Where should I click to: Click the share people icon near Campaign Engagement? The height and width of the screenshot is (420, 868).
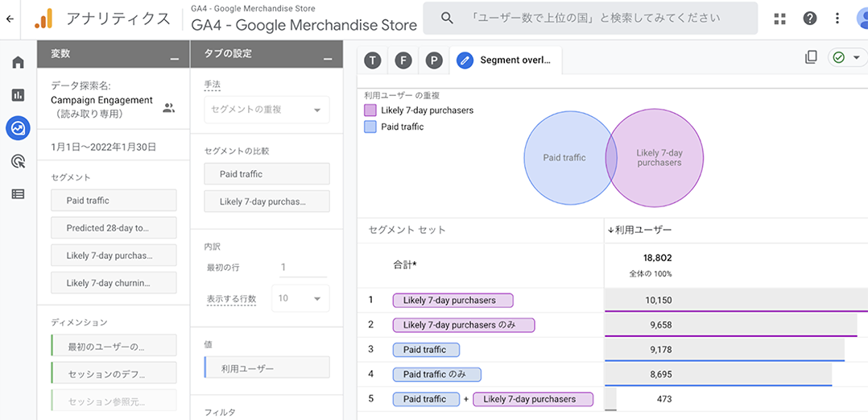(169, 108)
